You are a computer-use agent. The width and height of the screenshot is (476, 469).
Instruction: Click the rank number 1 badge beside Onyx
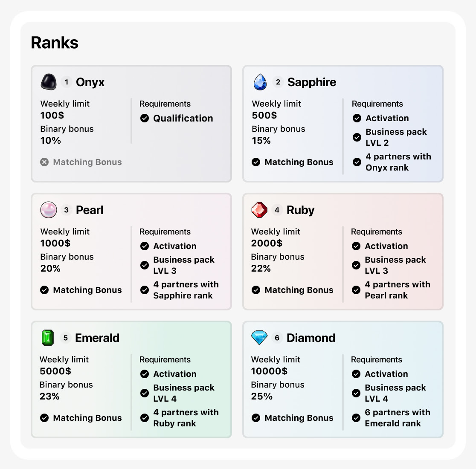[67, 82]
